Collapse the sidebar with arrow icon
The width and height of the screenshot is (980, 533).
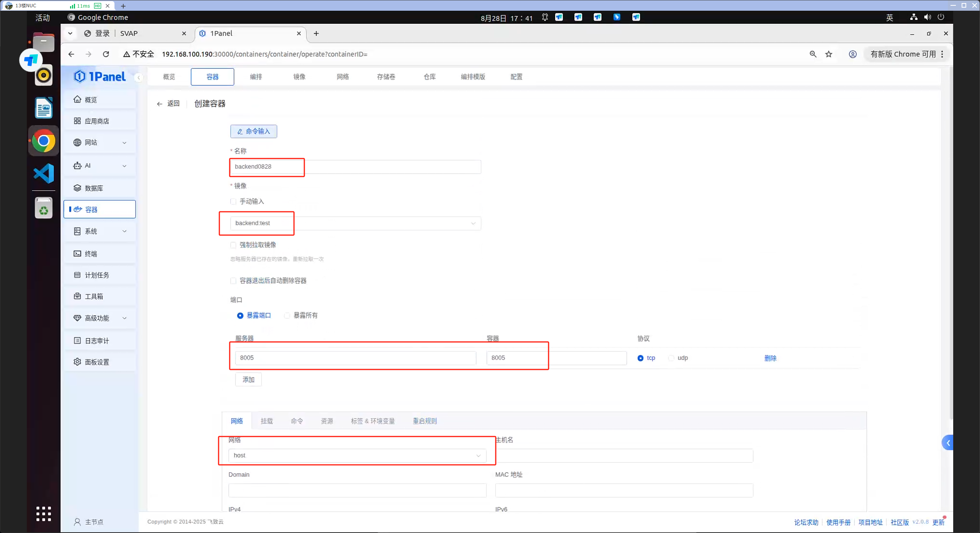139,78
